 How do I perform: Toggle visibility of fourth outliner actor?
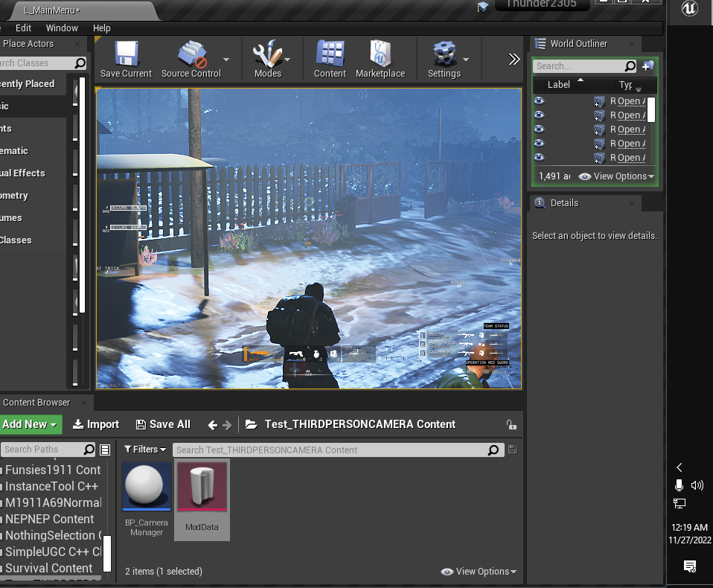pyautogui.click(x=539, y=143)
